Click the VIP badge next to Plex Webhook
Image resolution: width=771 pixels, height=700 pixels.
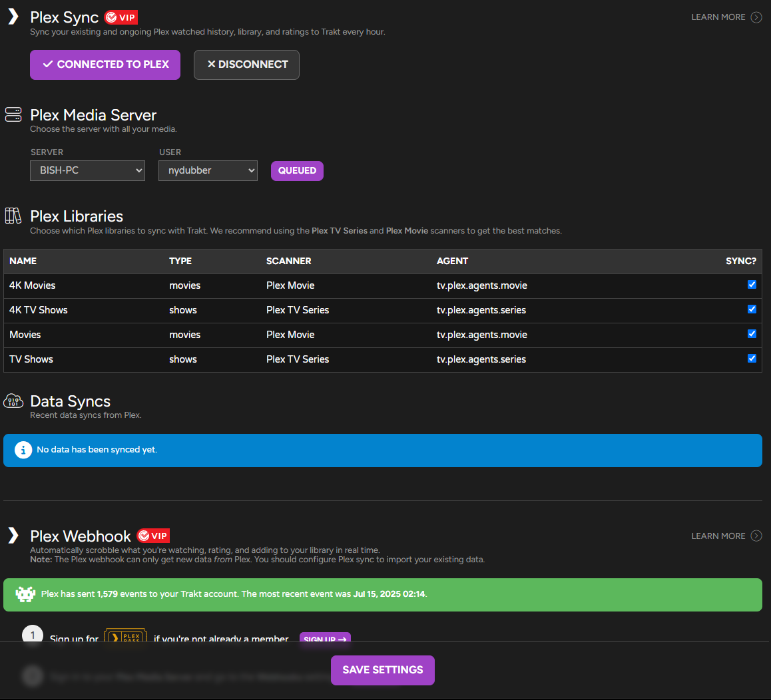pos(153,536)
